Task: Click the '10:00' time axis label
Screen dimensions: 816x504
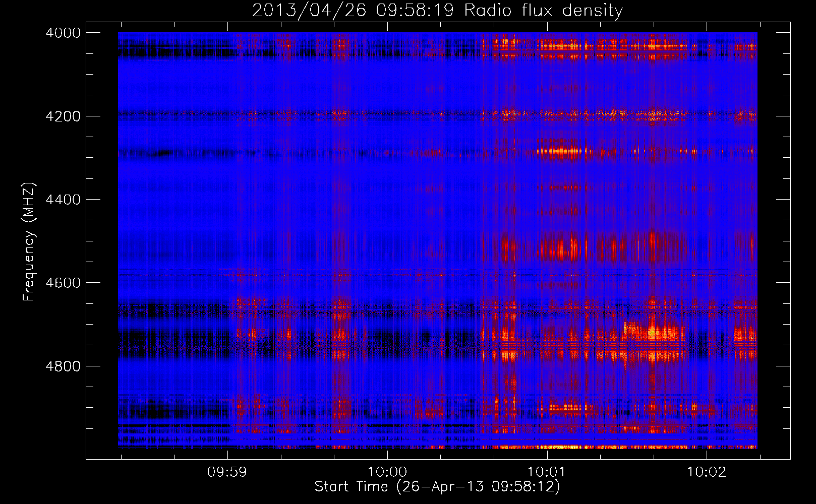Action: 387,472
